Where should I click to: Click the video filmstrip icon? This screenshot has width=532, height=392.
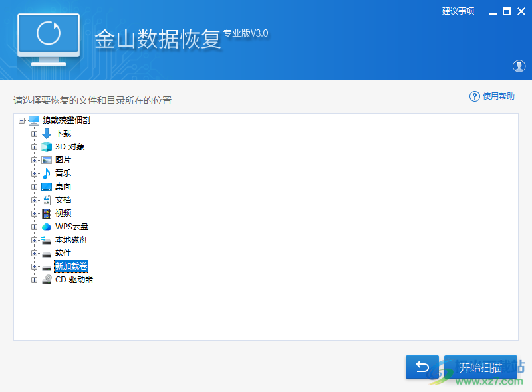point(47,213)
